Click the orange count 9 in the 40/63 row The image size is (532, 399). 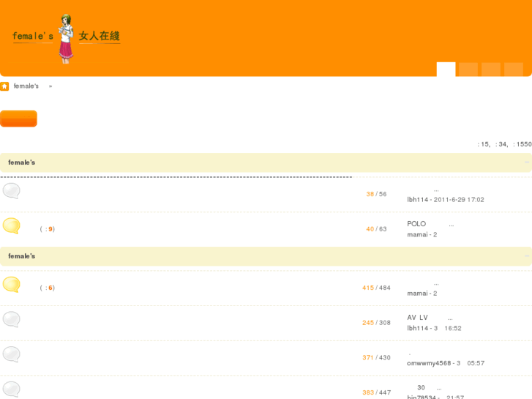pyautogui.click(x=50, y=229)
